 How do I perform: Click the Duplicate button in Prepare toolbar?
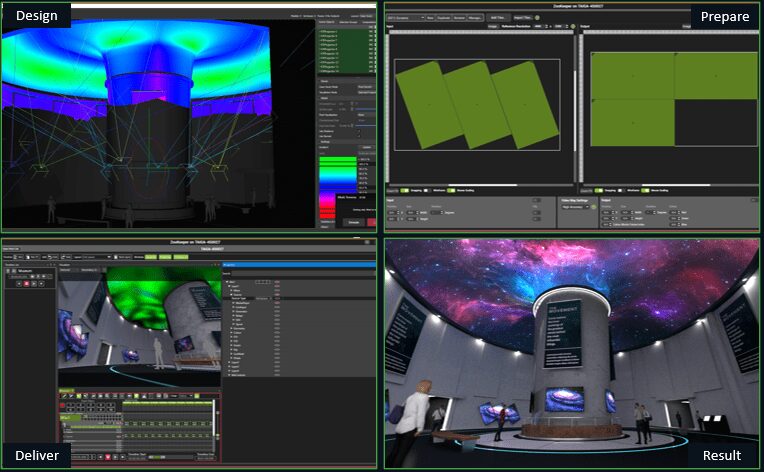pyautogui.click(x=443, y=18)
